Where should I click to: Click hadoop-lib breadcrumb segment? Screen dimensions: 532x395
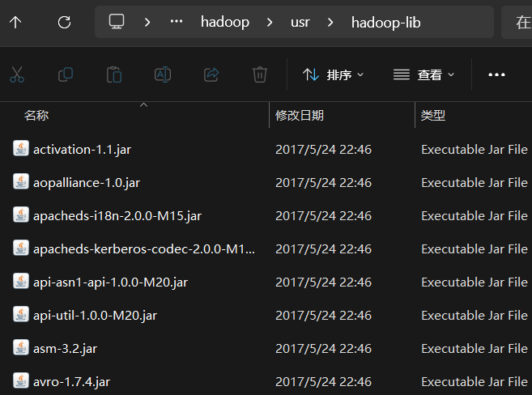tap(385, 23)
